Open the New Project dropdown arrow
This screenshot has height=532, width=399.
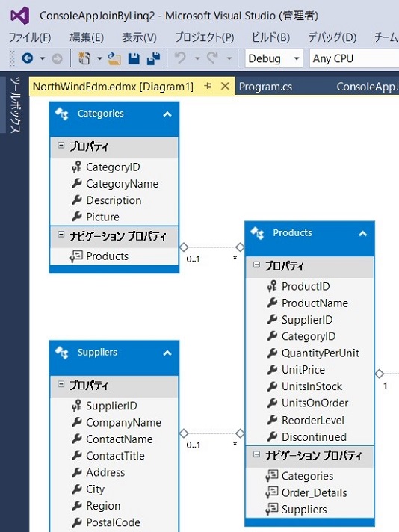coord(99,58)
